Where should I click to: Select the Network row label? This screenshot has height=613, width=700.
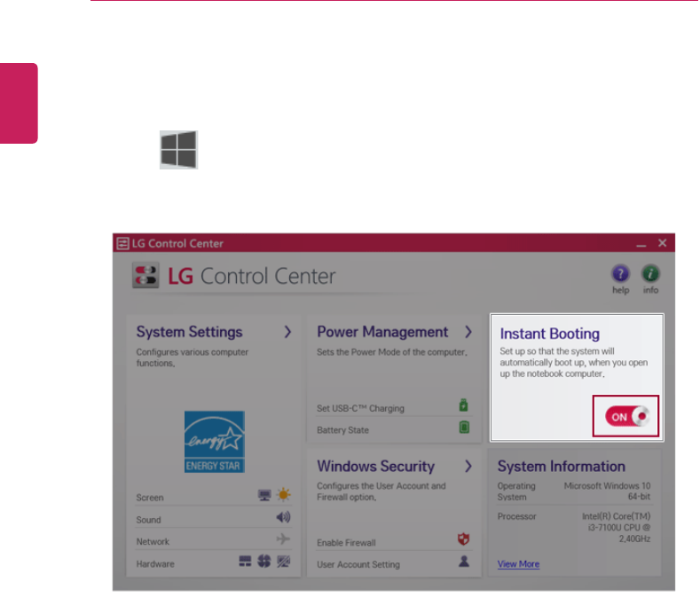pyautogui.click(x=153, y=541)
